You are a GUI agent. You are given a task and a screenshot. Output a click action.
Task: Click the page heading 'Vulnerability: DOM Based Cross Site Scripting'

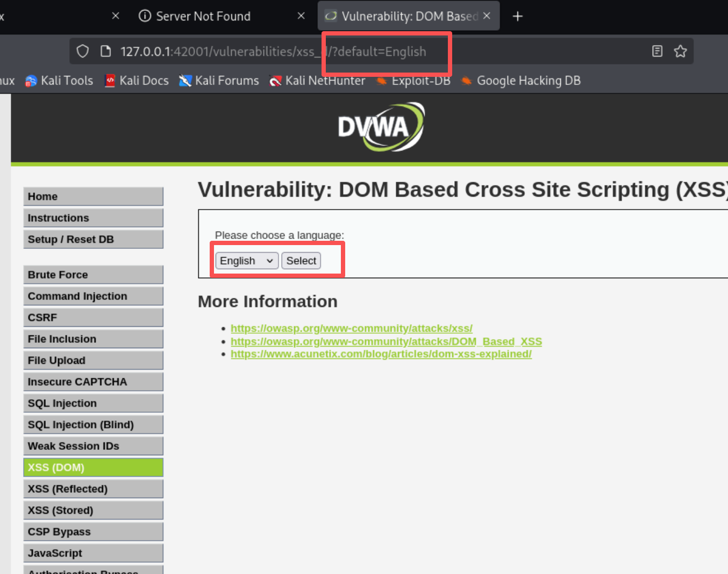click(x=463, y=190)
